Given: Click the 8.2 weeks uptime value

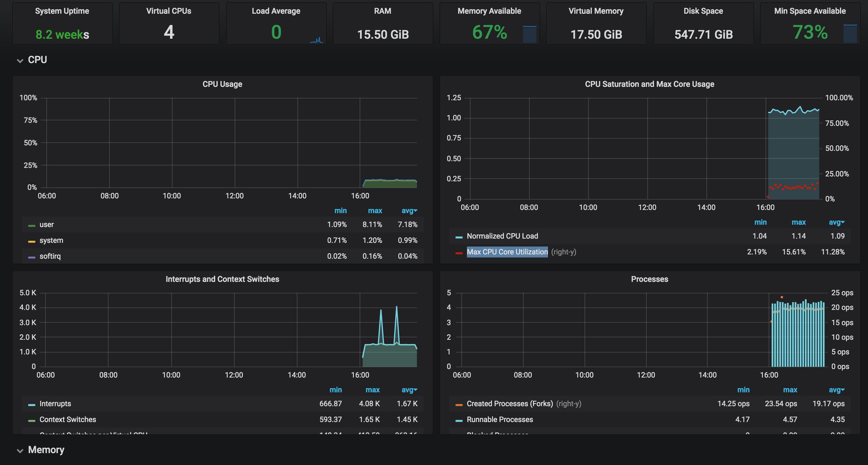Looking at the screenshot, I should 62,34.
